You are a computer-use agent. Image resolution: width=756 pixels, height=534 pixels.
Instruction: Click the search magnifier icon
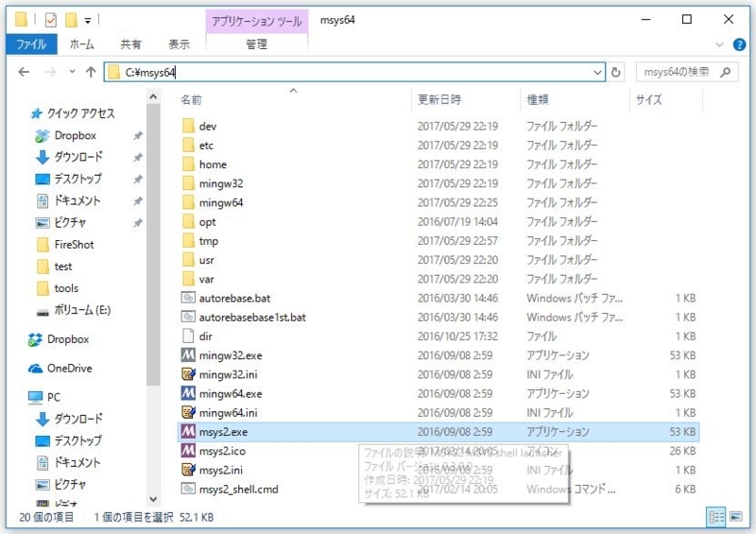click(725, 73)
